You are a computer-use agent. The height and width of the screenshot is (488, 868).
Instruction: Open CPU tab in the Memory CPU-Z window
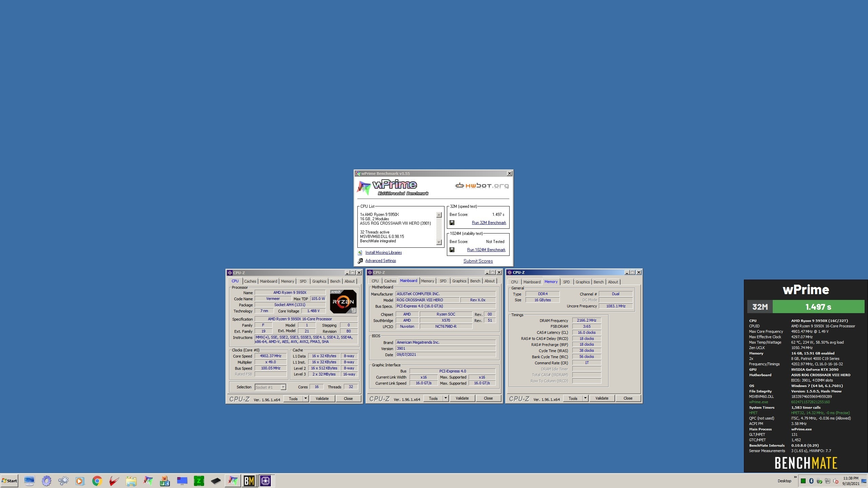[514, 282]
